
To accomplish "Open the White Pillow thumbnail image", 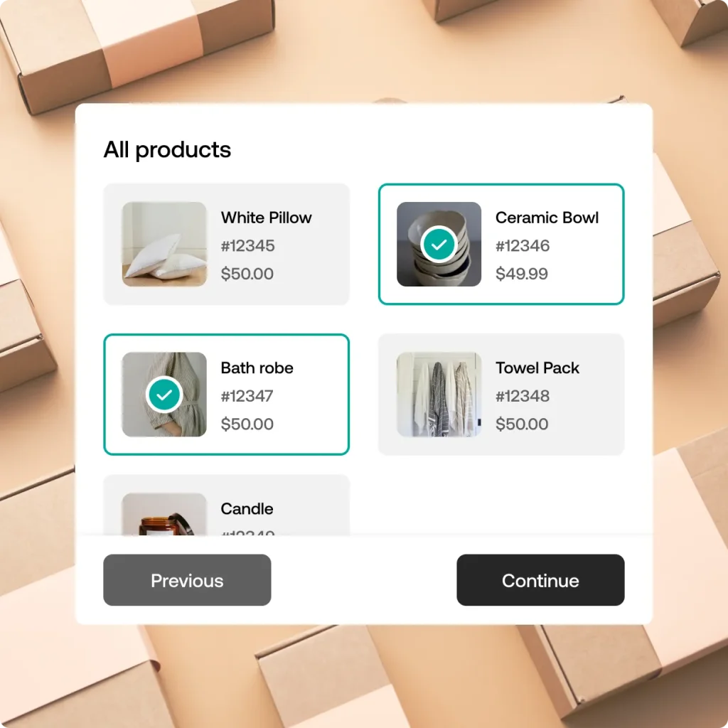I will pyautogui.click(x=164, y=245).
